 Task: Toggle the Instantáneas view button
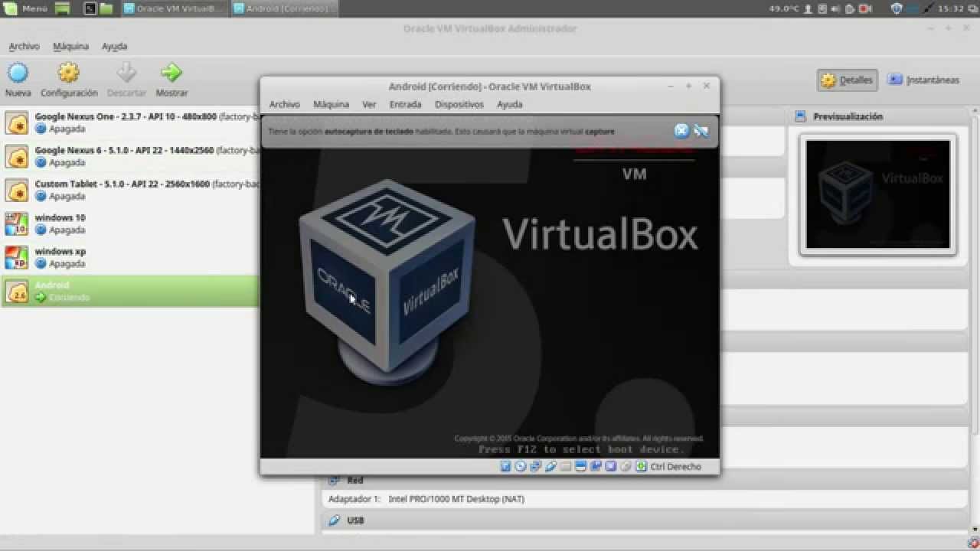point(923,80)
